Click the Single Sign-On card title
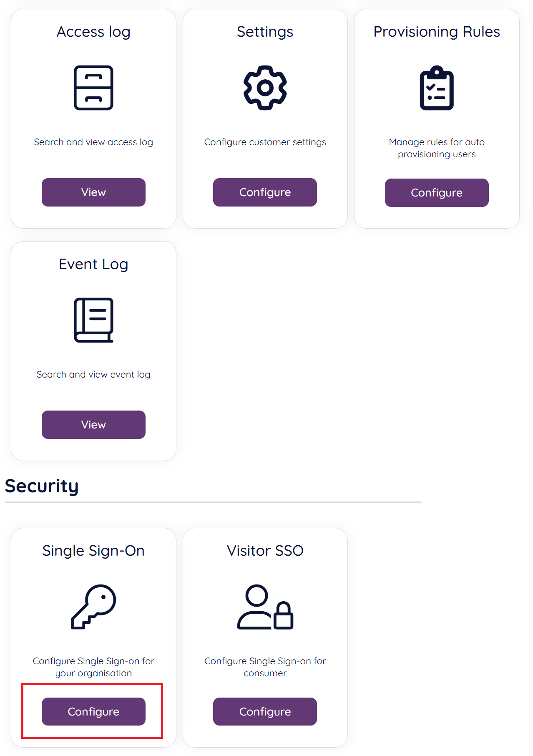Screen dimensions: 533x756 point(93,551)
